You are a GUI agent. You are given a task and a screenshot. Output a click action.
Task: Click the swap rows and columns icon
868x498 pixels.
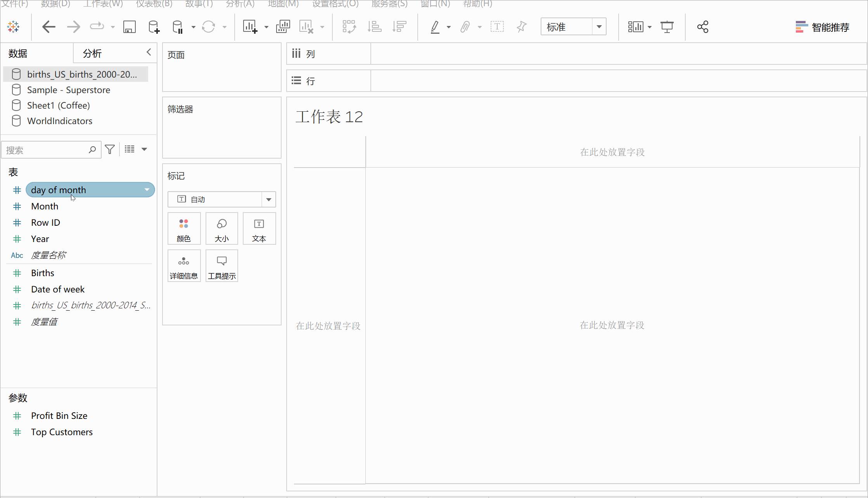click(x=349, y=27)
